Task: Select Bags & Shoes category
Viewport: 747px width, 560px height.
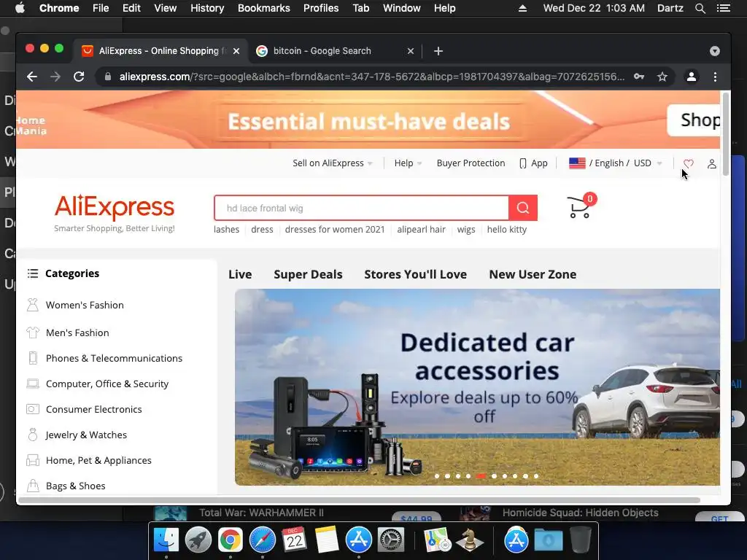Action: coord(76,486)
